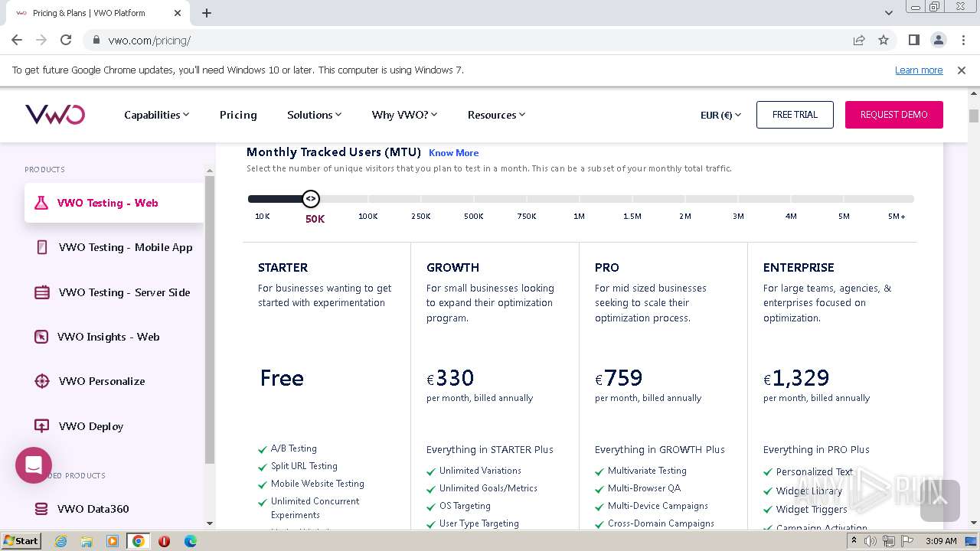
Task: Open the Know More link
Action: coord(453,153)
